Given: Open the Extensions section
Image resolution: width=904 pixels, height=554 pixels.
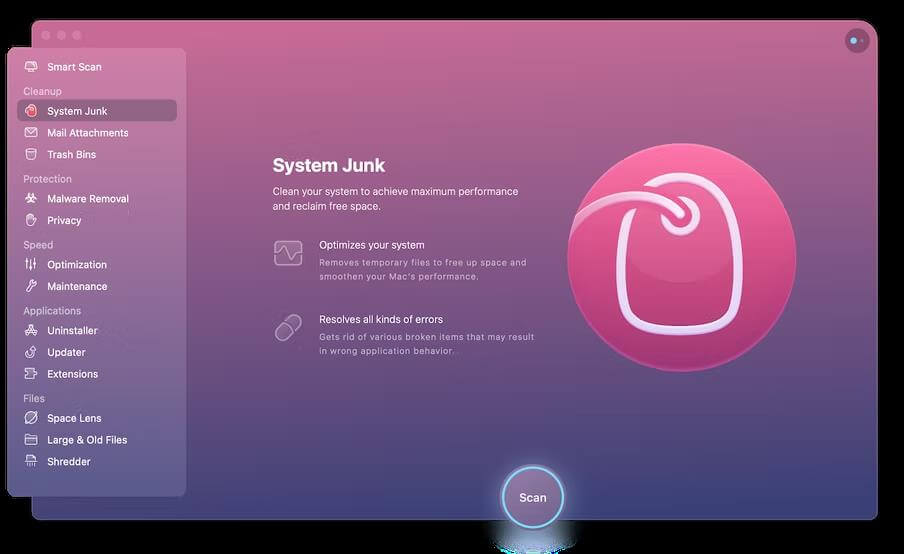Looking at the screenshot, I should 72,374.
